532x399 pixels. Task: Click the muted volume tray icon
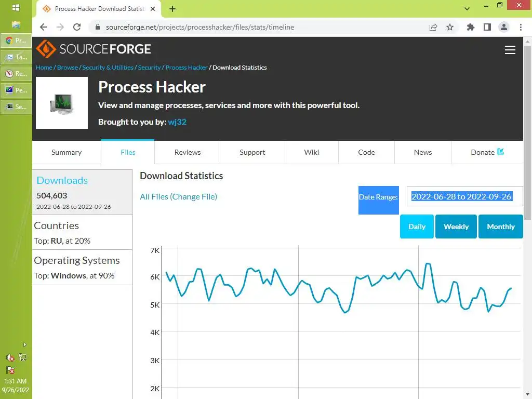coord(10,357)
